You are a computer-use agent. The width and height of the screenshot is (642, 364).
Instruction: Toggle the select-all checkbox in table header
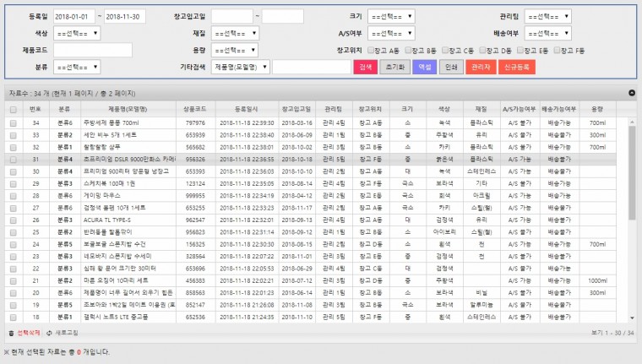[x=13, y=110]
